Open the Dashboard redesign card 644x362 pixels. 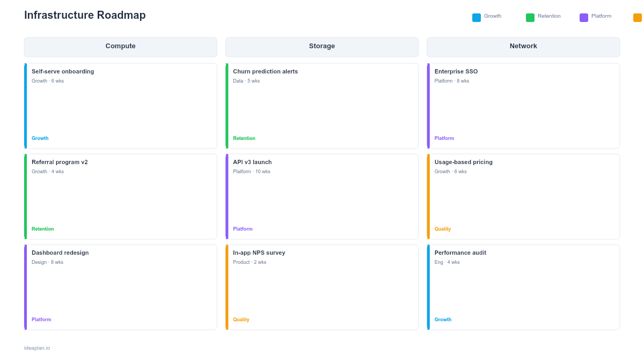point(120,286)
